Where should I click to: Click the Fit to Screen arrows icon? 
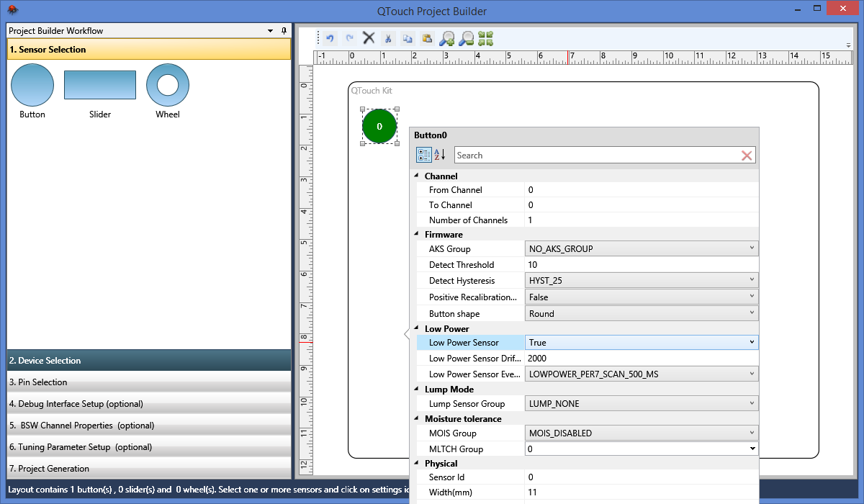486,38
